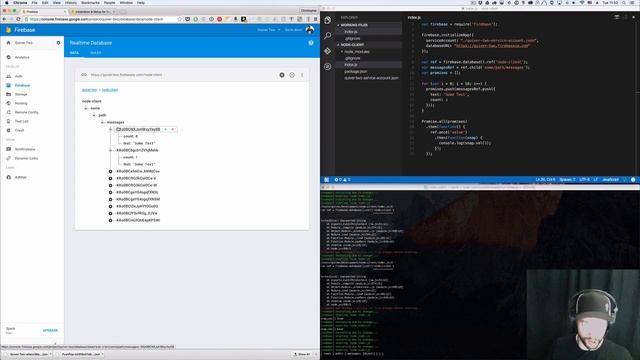
Task: Click errors and warnings count in VS Code status bar
Action: coord(342,180)
